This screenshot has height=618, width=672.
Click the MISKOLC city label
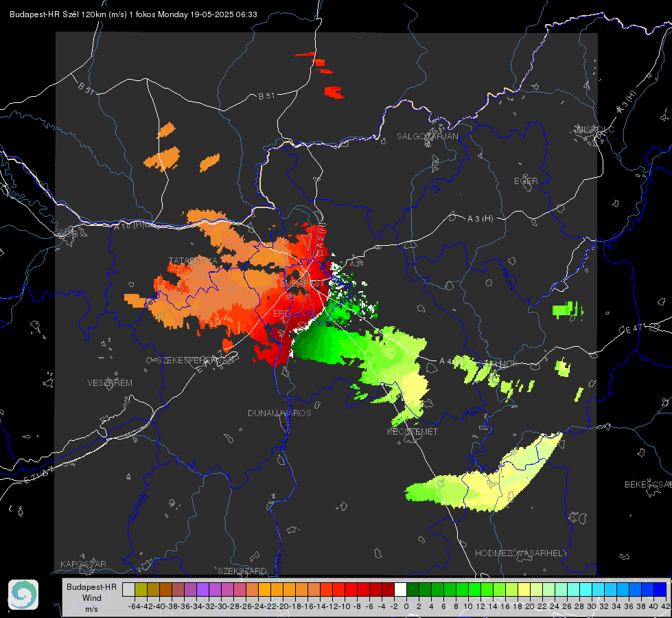tap(595, 129)
